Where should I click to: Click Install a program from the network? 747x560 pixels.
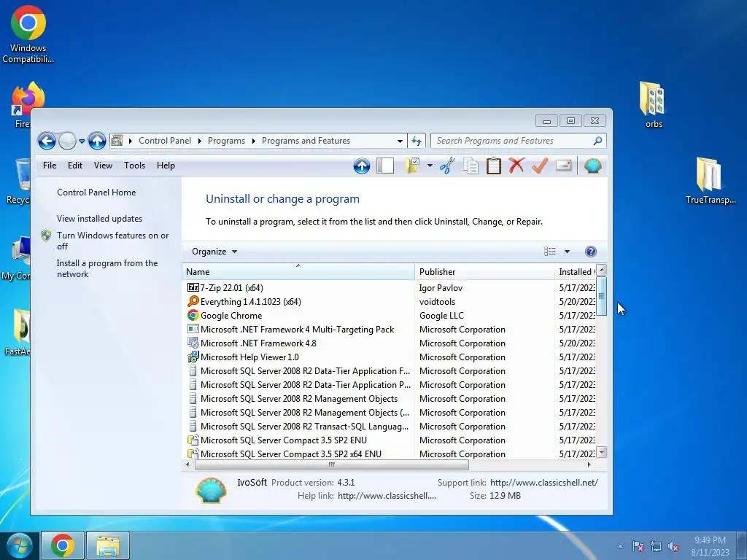tap(107, 268)
